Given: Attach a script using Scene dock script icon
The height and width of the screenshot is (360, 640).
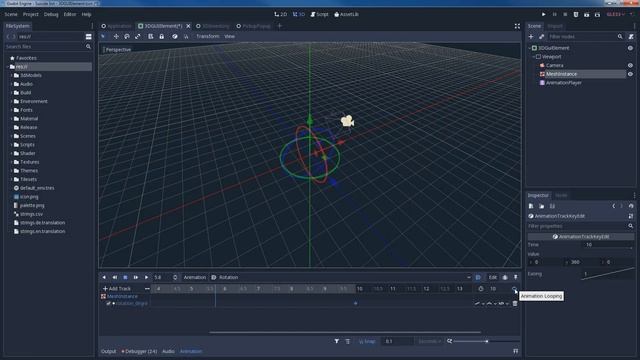Looking at the screenshot, I should 631,37.
